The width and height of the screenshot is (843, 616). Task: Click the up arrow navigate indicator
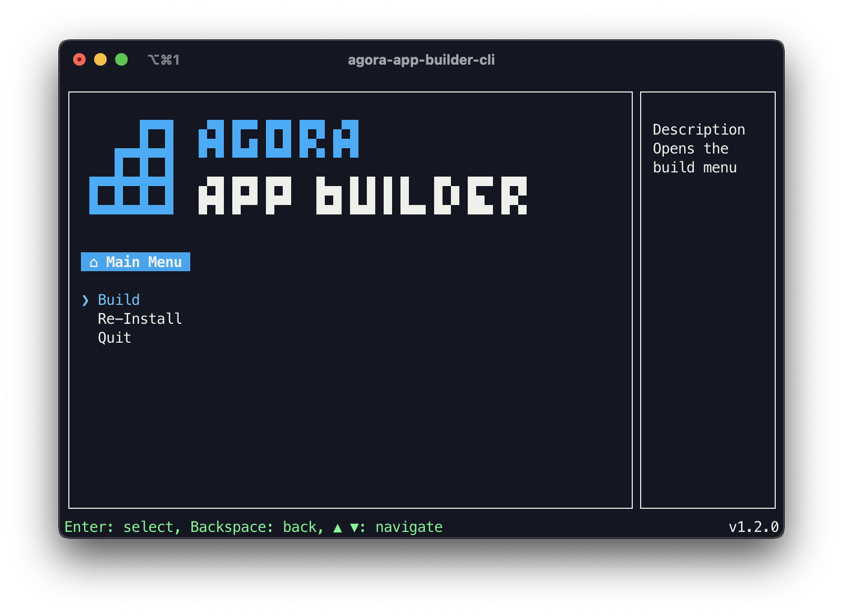(x=338, y=528)
